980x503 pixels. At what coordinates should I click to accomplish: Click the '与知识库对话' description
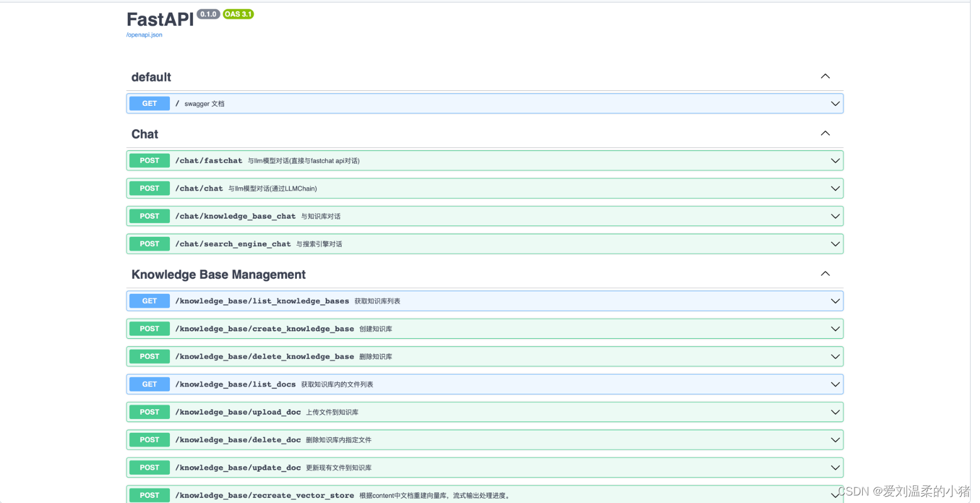[321, 216]
